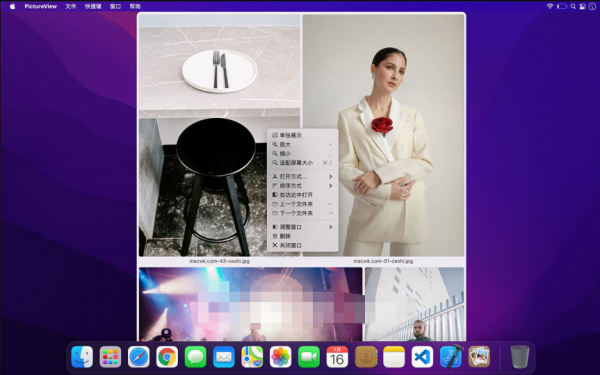Open Calendar from the Dock

click(337, 357)
